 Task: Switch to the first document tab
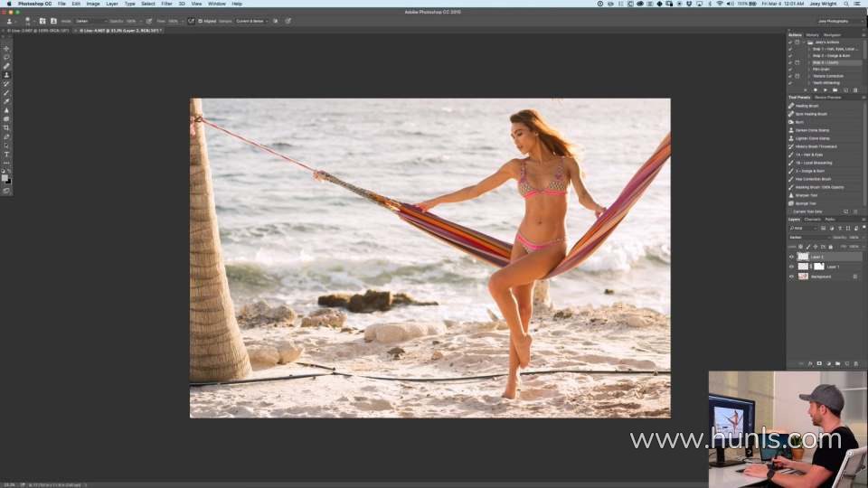(36, 31)
